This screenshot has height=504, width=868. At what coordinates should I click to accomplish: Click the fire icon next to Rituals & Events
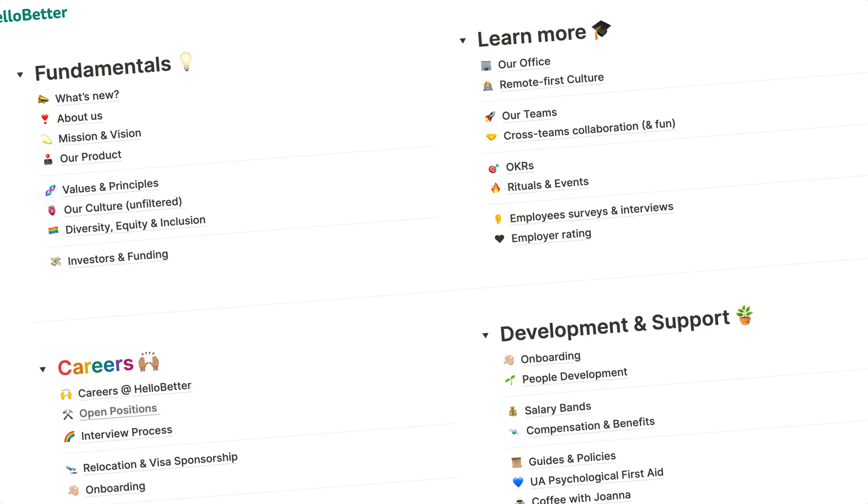click(495, 188)
